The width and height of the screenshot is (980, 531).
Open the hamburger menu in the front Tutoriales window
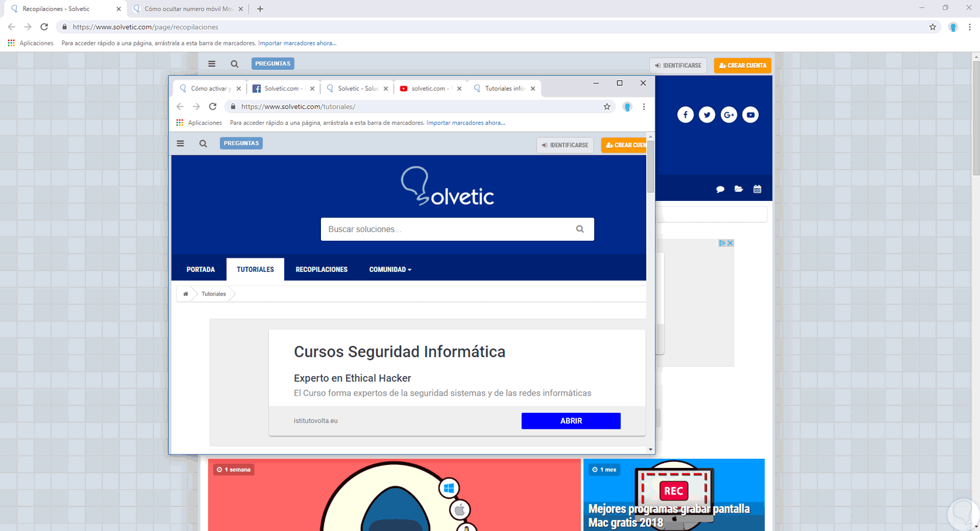(x=180, y=143)
